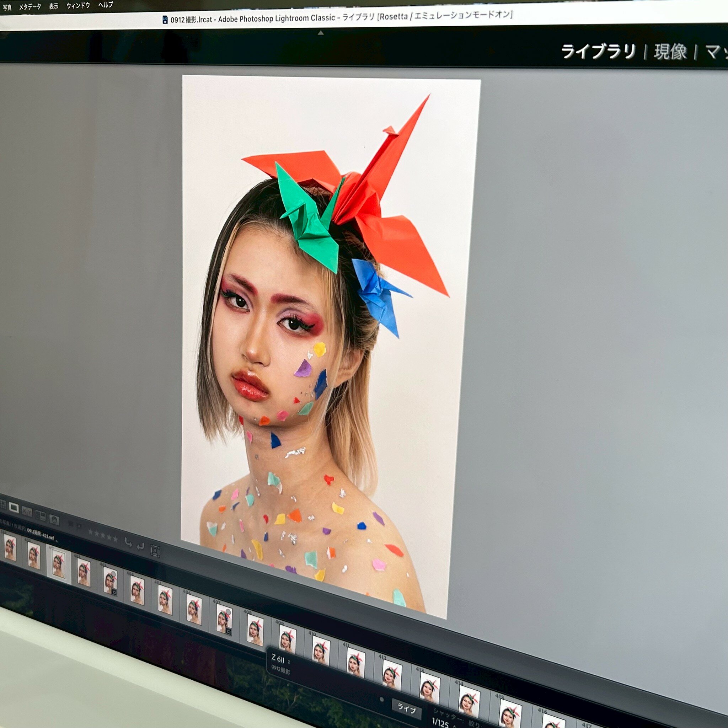Select filmstrip thumbnail 406

[x=194, y=609]
